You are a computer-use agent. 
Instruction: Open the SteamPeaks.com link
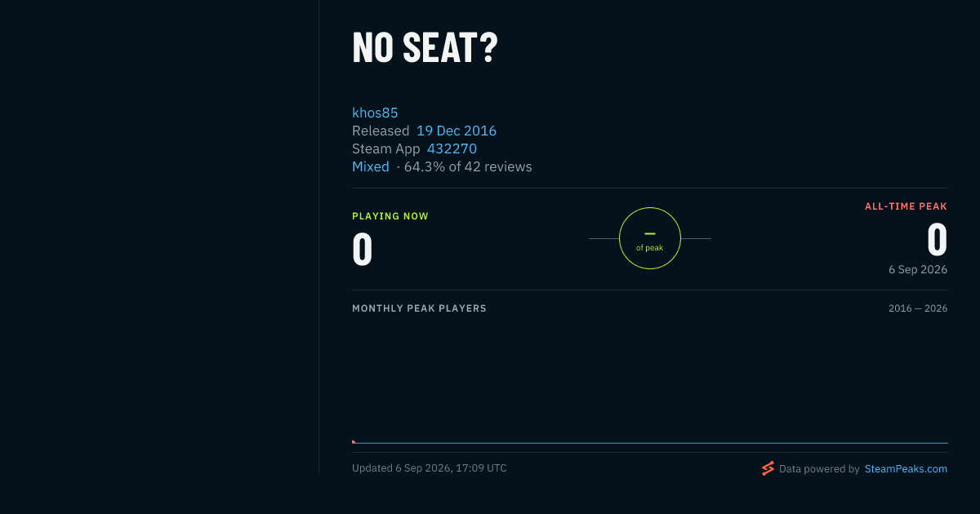[x=906, y=469]
